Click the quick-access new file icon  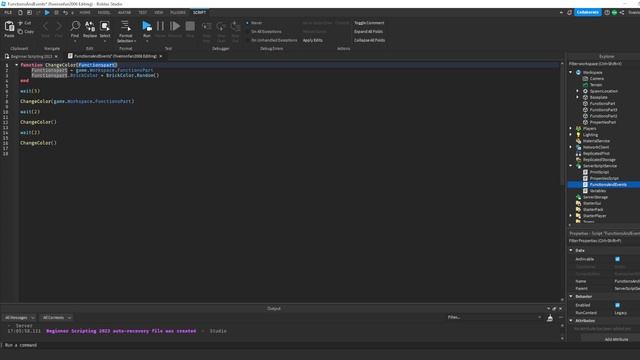click(20, 13)
